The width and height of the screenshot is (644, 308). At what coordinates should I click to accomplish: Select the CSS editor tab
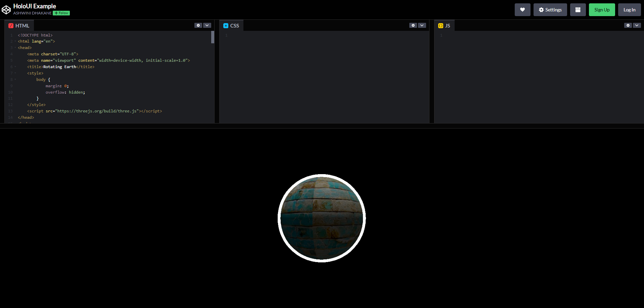(231, 26)
